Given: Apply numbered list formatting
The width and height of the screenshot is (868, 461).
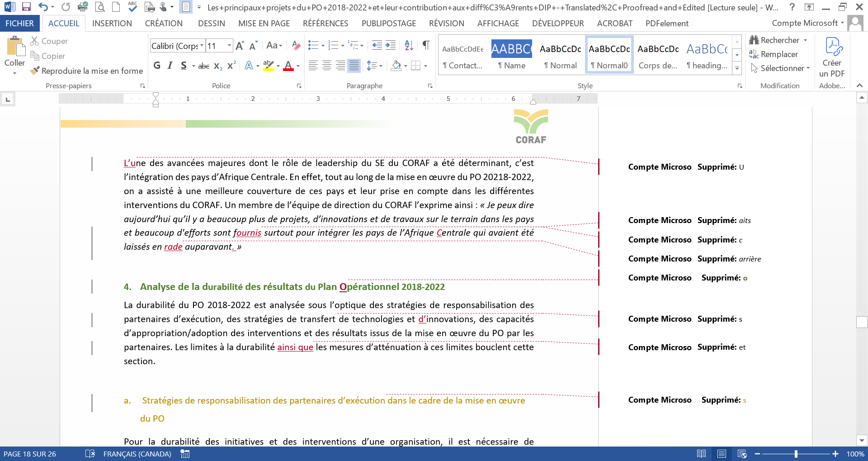Looking at the screenshot, I should [x=333, y=45].
